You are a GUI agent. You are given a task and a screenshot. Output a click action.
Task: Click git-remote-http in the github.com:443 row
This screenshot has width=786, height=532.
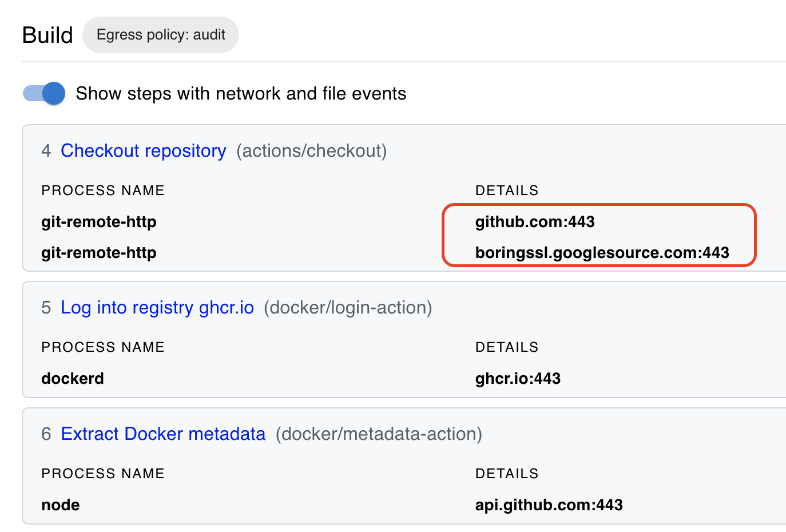(99, 222)
